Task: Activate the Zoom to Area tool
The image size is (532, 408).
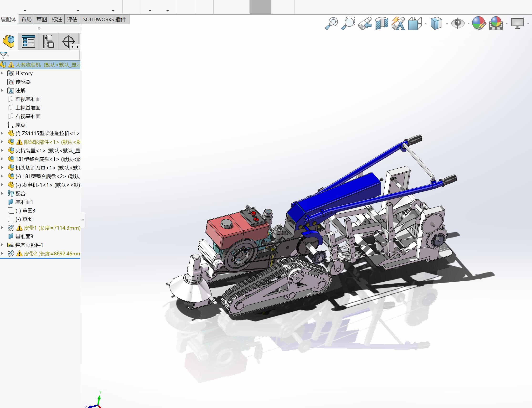Action: (348, 24)
